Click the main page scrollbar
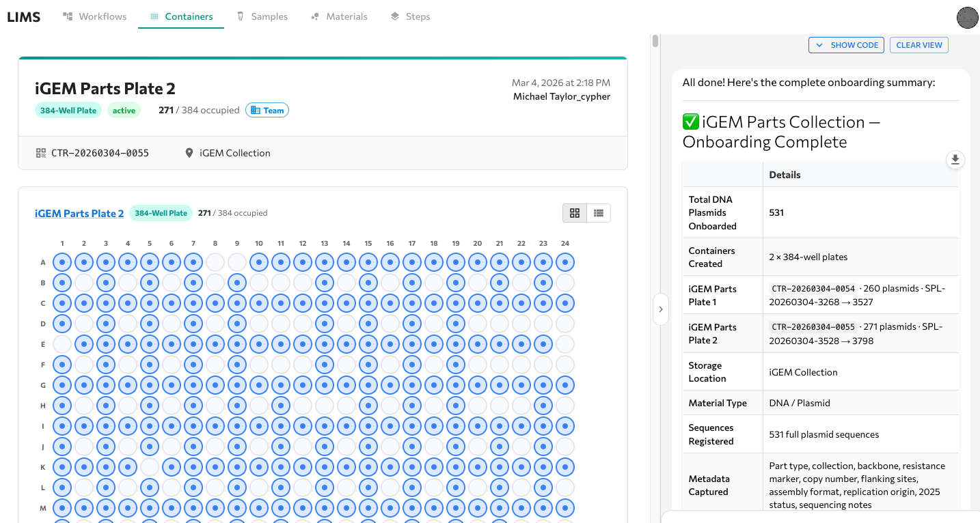Image resolution: width=980 pixels, height=523 pixels. coord(655,41)
